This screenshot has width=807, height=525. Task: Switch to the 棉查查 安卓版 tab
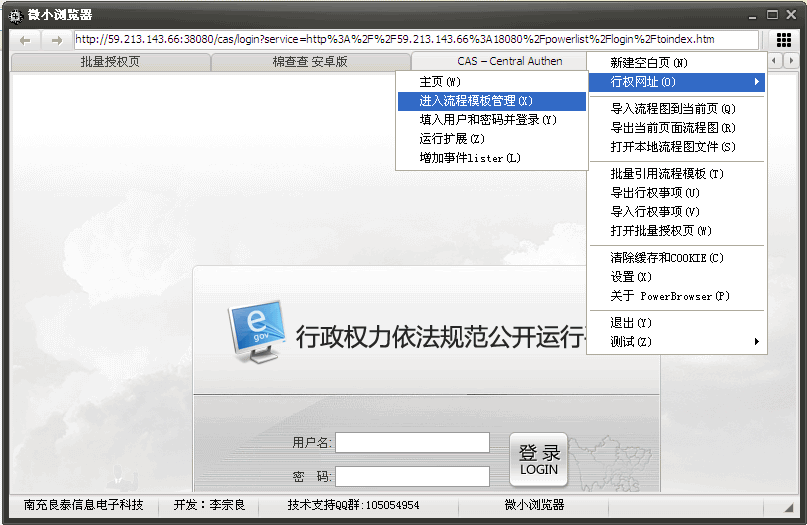[x=310, y=62]
